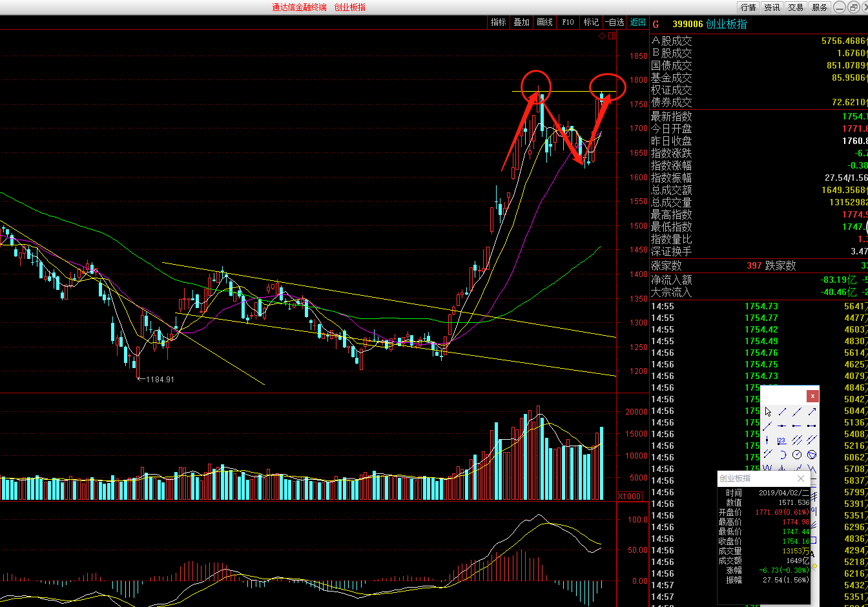Click the red rectangle icon next to the diamond
This screenshot has height=607, width=868.
pos(612,36)
